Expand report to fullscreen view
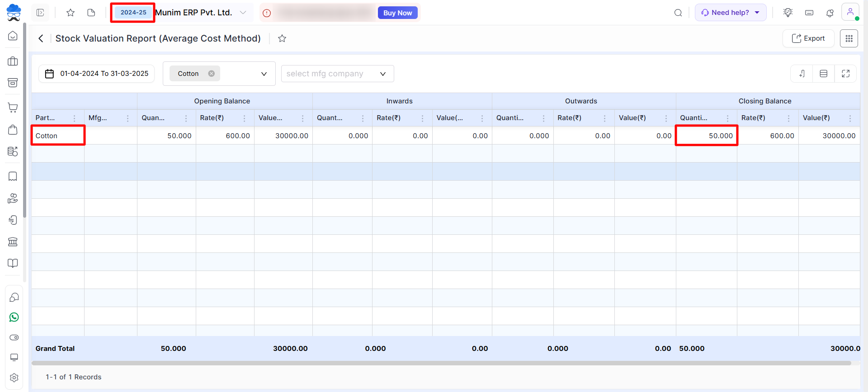The width and height of the screenshot is (868, 392). [x=845, y=74]
